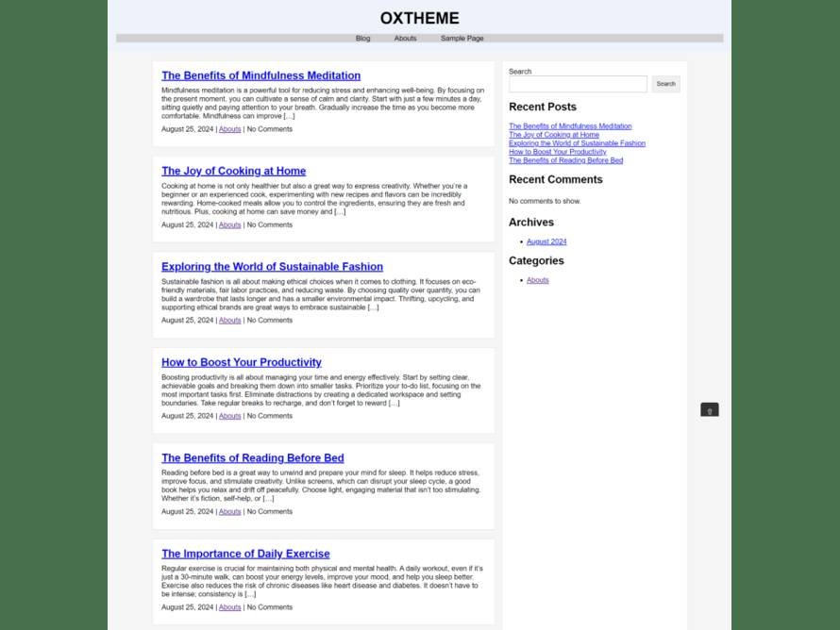Screen dimensions: 840x630
Task: Open the Abouts navigation menu item
Action: tap(405, 39)
